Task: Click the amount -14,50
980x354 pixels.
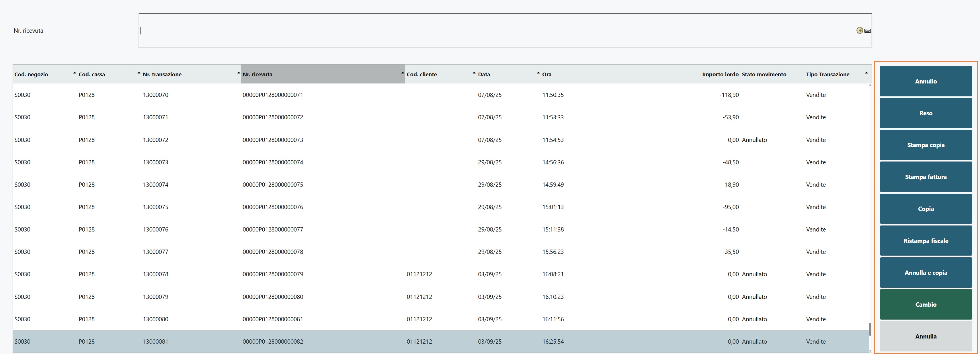Action: 731,229
